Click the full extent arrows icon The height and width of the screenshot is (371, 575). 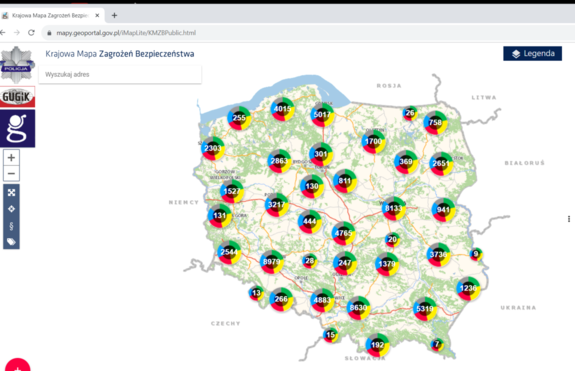point(11,193)
